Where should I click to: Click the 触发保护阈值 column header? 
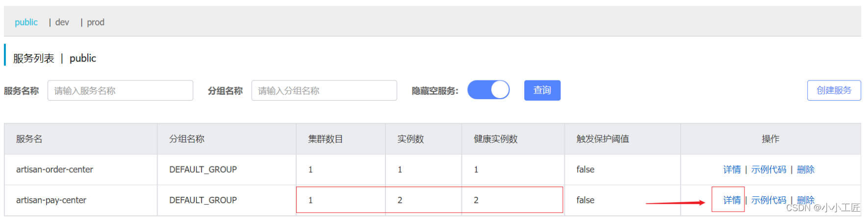coord(603,139)
